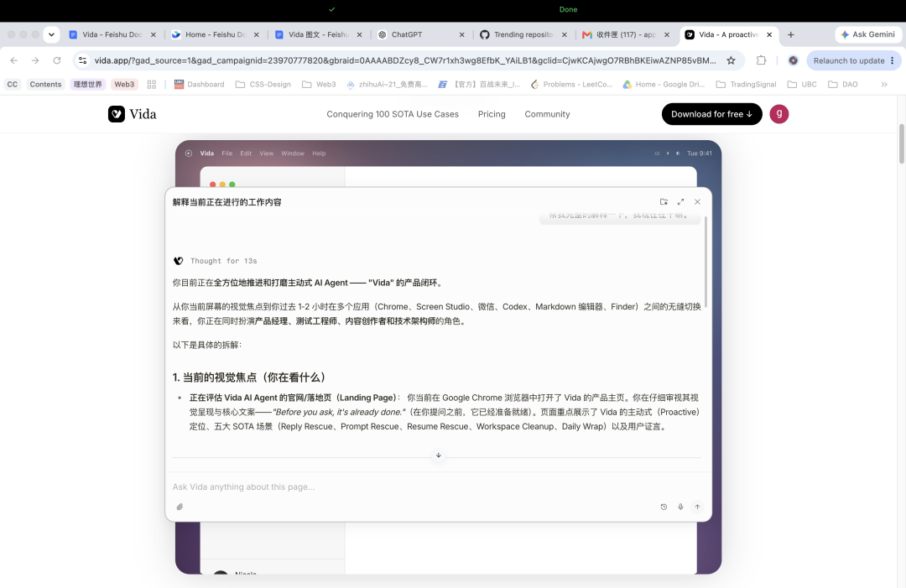Open the tab search dropdown
Screen dimensions: 906x588
pos(51,34)
